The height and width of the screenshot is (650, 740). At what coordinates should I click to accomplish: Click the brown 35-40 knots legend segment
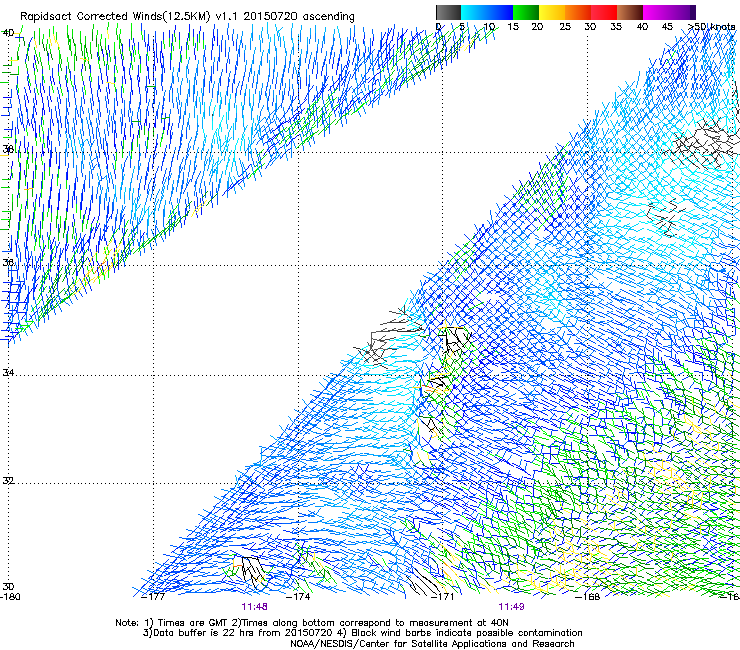[630, 12]
